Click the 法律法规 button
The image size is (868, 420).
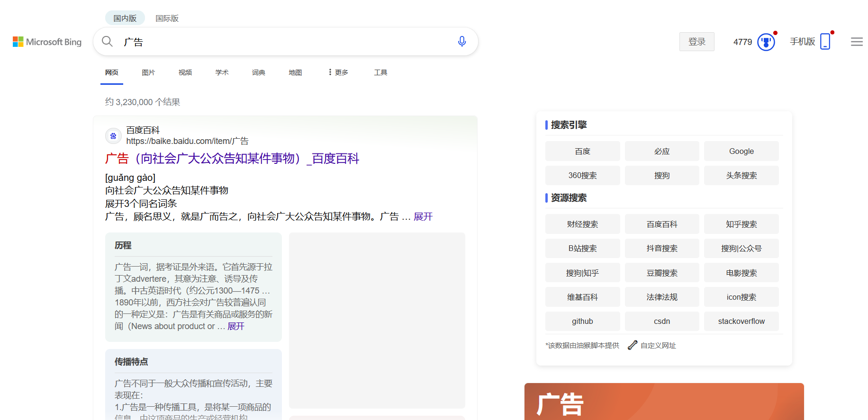662,297
